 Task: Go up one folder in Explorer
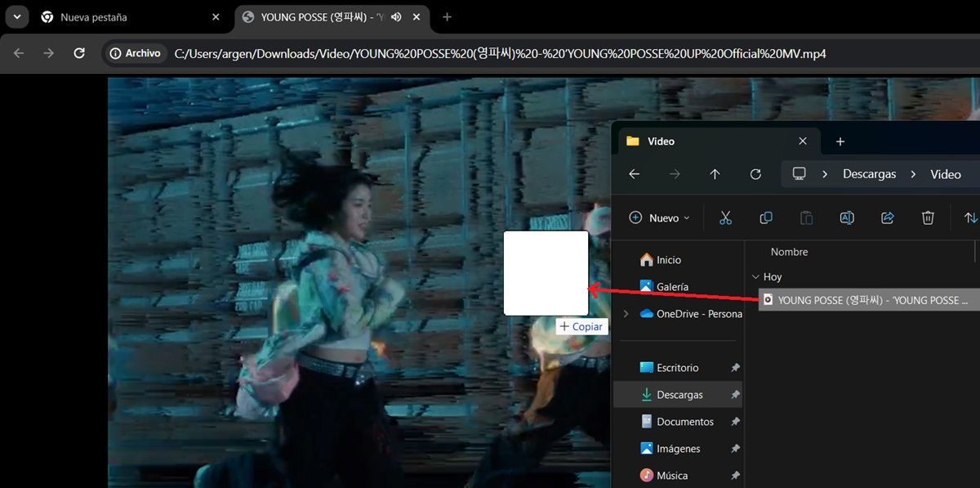pyautogui.click(x=715, y=174)
